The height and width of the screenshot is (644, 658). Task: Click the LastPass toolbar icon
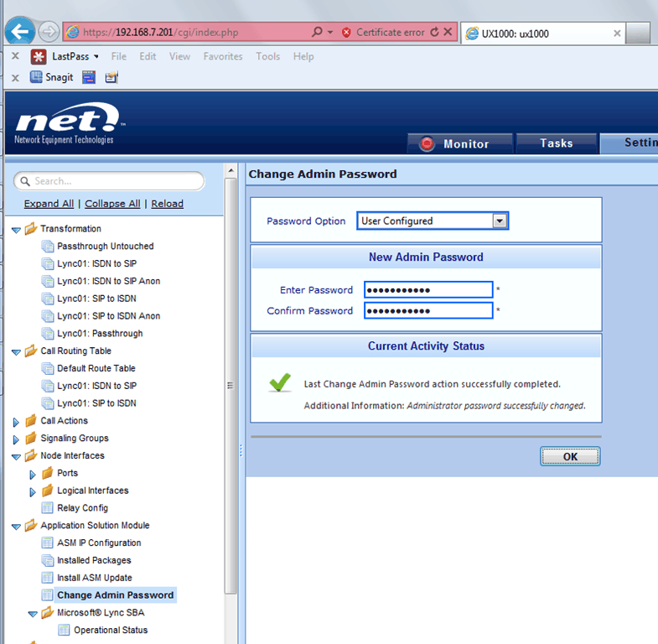[x=39, y=57]
